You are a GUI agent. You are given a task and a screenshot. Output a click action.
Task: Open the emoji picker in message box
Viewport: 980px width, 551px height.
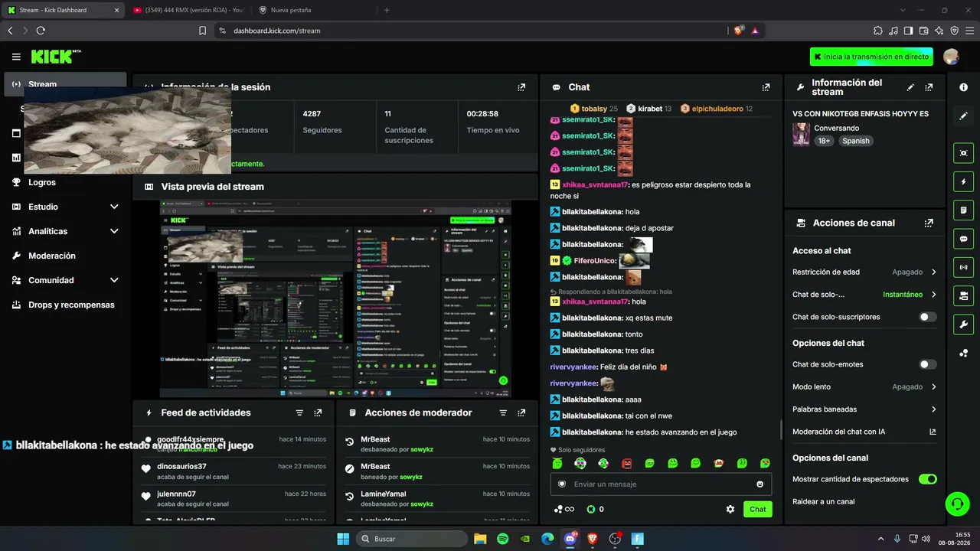pos(759,484)
